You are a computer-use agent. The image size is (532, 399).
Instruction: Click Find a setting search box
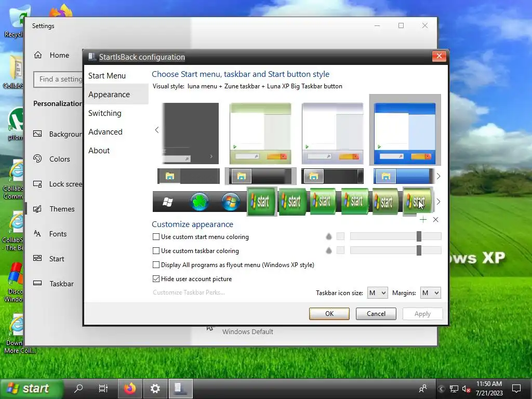(x=58, y=79)
